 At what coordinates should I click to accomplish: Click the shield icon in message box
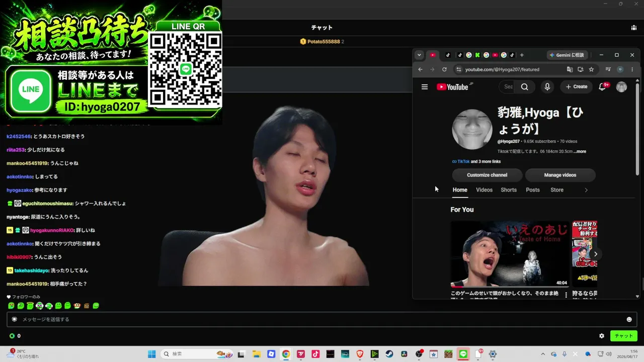pyautogui.click(x=15, y=319)
